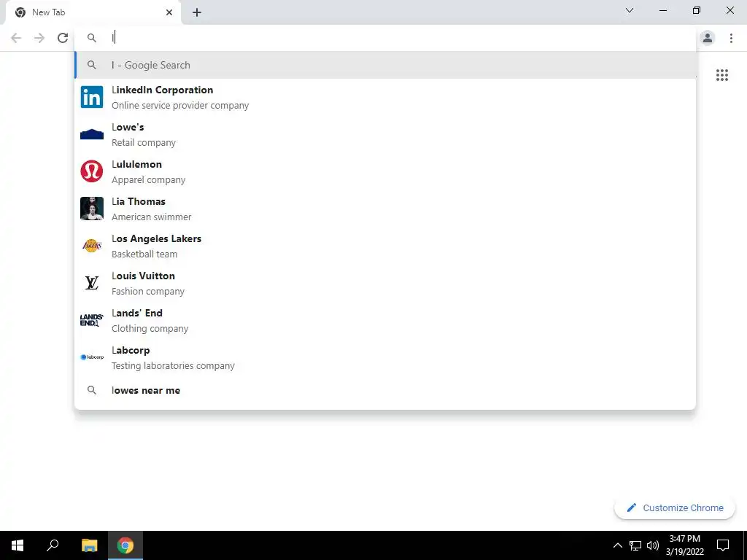This screenshot has width=747, height=560.
Task: Select the Los Angeles Lakers suggestion
Action: (385, 246)
